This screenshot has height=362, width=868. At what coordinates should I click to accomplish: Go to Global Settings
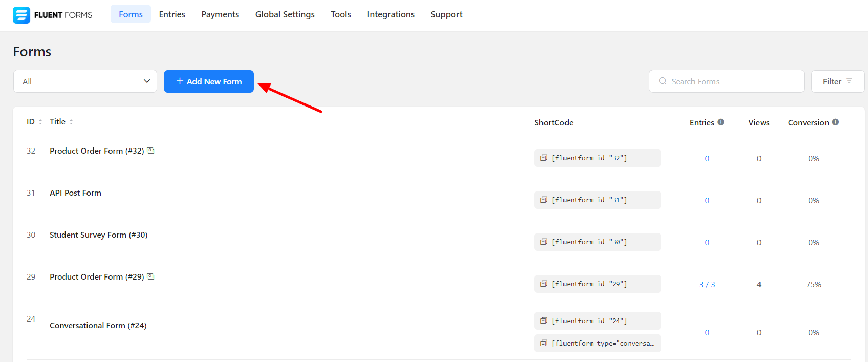pos(285,14)
